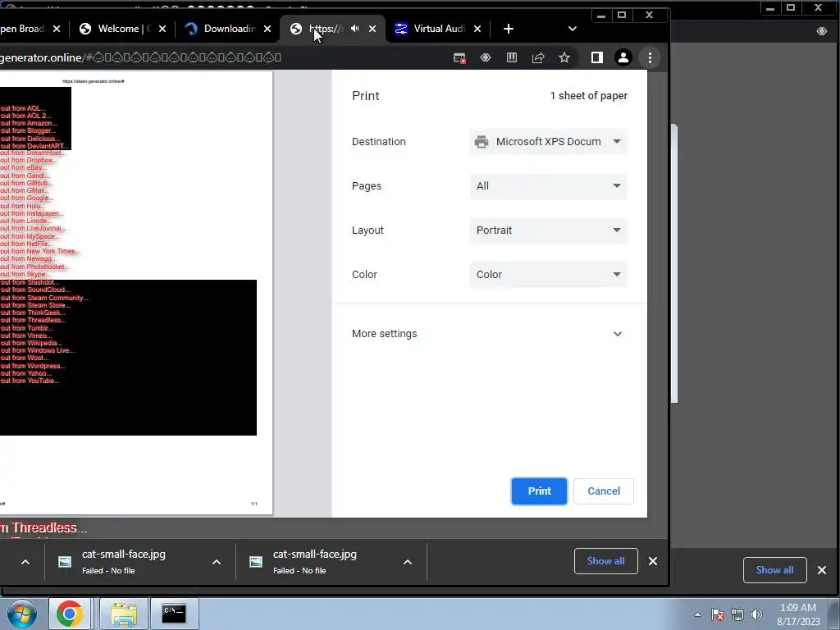Viewport: 840px width, 630px height.
Task: Open the Color mode dropdown
Action: [548, 274]
